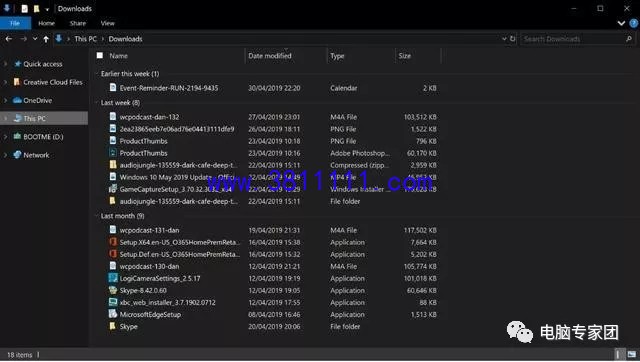
Task: Collapse the Last week group
Action: click(x=97, y=103)
